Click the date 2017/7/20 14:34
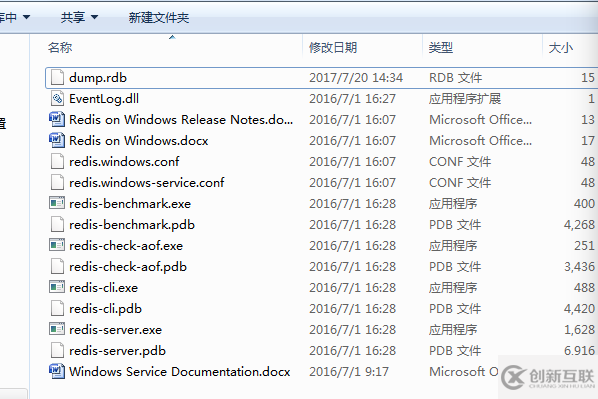The width and height of the screenshot is (598, 399). pos(356,78)
